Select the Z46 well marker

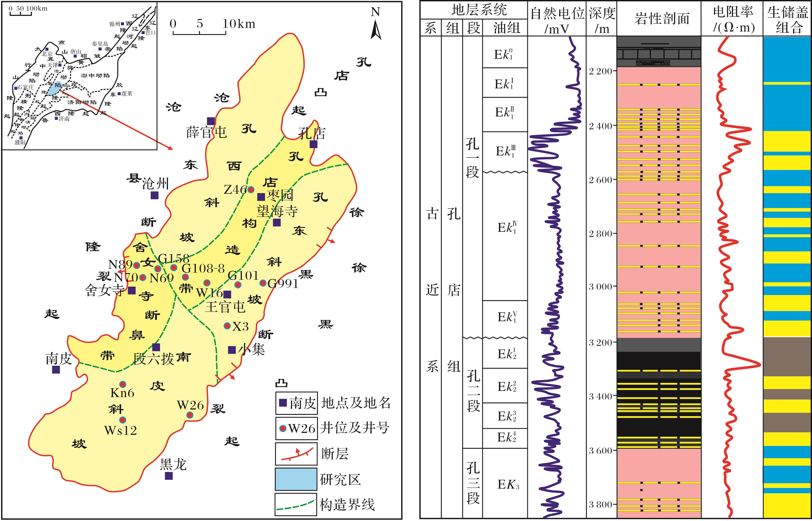coord(251,190)
